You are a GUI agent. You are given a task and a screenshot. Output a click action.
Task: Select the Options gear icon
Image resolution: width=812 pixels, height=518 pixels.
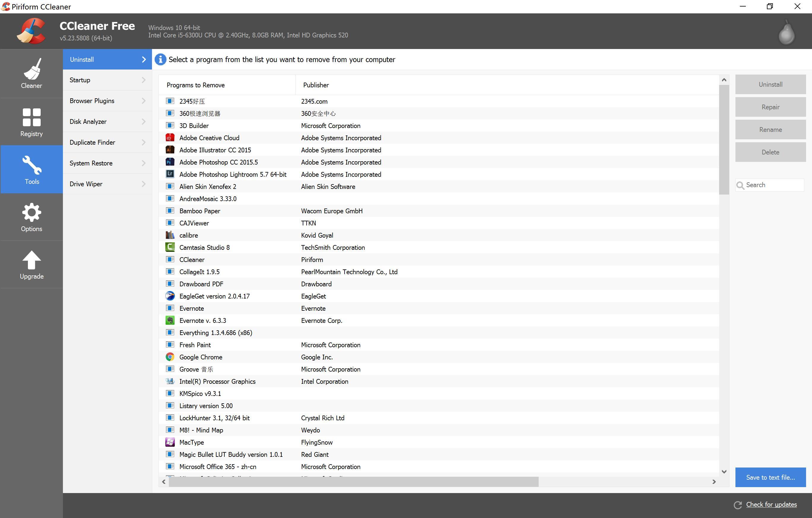[31, 212]
